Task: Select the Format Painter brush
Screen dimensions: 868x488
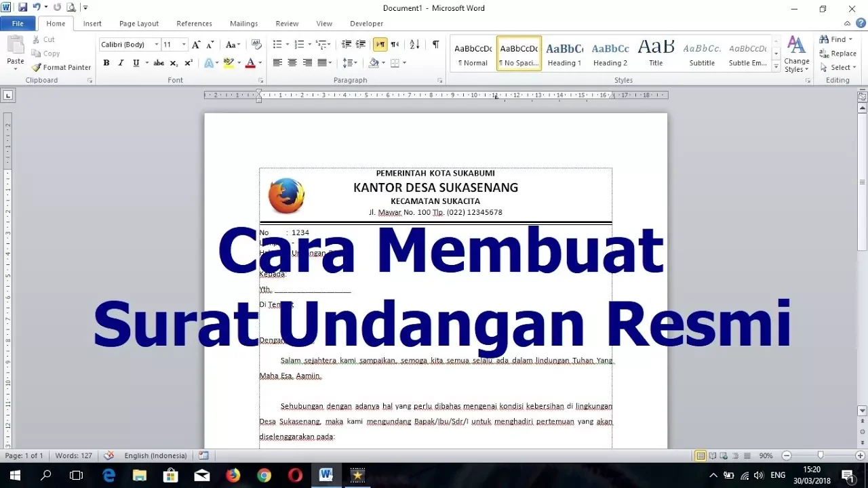Action: point(61,67)
